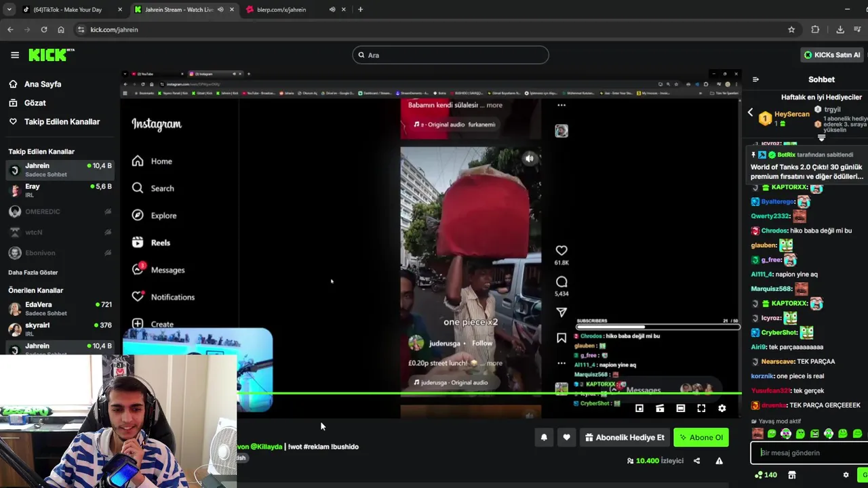Bookmark this page with star icon

pyautogui.click(x=791, y=30)
